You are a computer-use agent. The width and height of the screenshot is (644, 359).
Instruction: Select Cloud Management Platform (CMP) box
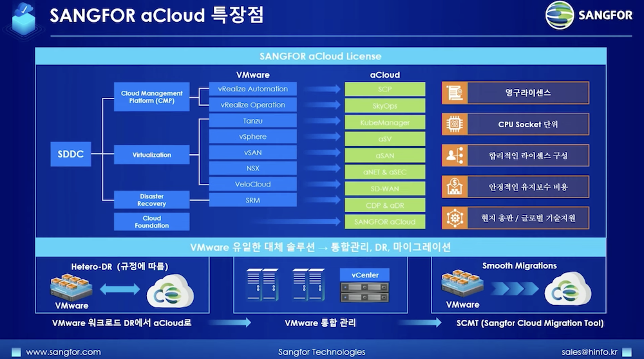click(151, 97)
